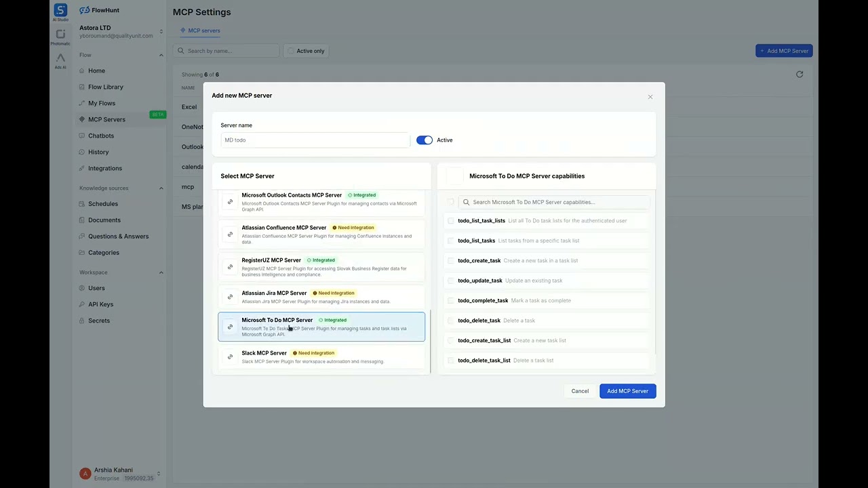Image resolution: width=868 pixels, height=488 pixels.
Task: Check the select-all capabilities checkbox
Action: click(451, 202)
